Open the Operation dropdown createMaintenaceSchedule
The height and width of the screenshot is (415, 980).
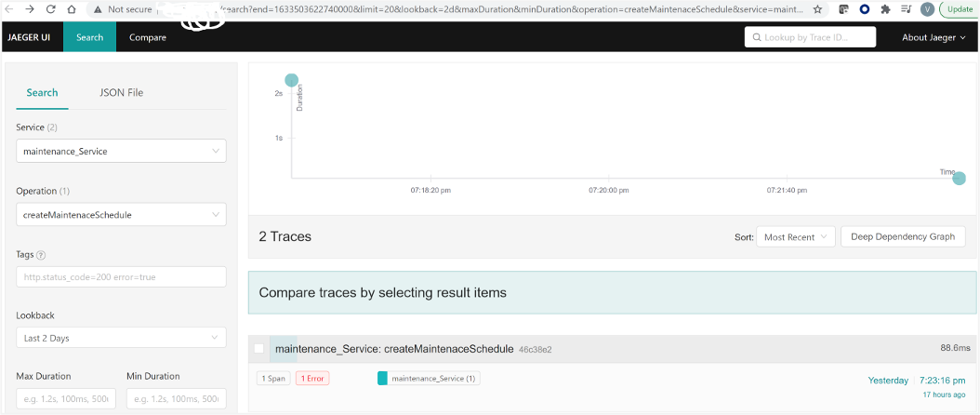click(121, 214)
